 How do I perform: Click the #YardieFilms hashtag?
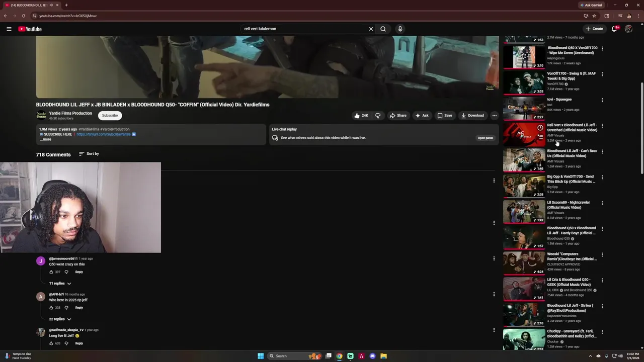pos(89,129)
